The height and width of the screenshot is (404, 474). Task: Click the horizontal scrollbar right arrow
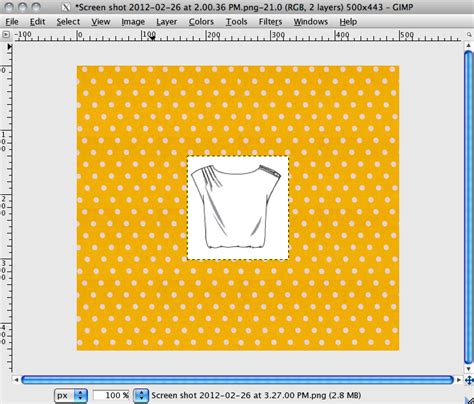click(x=459, y=380)
